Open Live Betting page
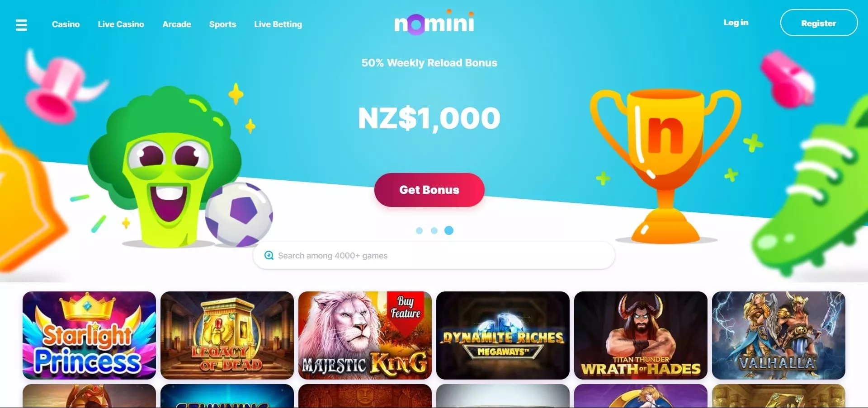Image resolution: width=868 pixels, height=408 pixels. 278,24
